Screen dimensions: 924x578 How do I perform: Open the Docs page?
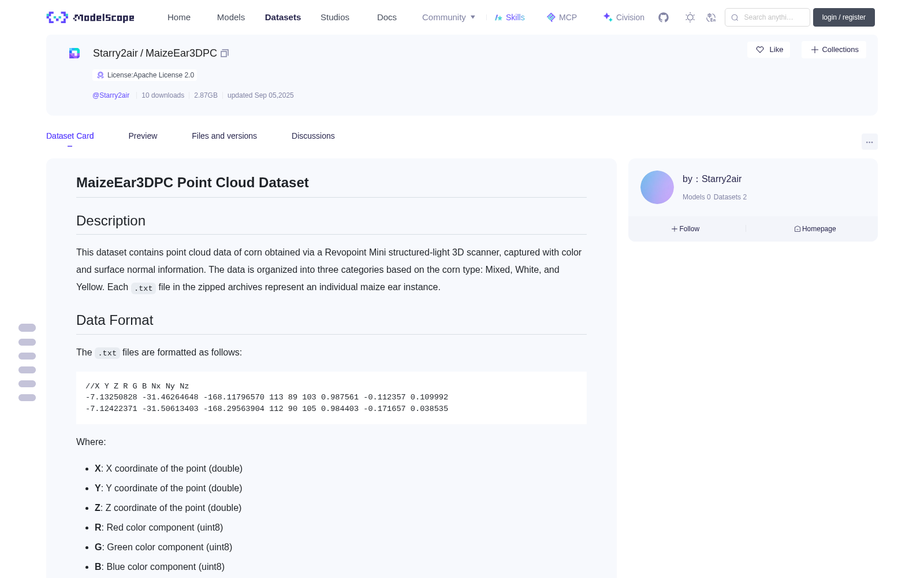click(x=387, y=17)
